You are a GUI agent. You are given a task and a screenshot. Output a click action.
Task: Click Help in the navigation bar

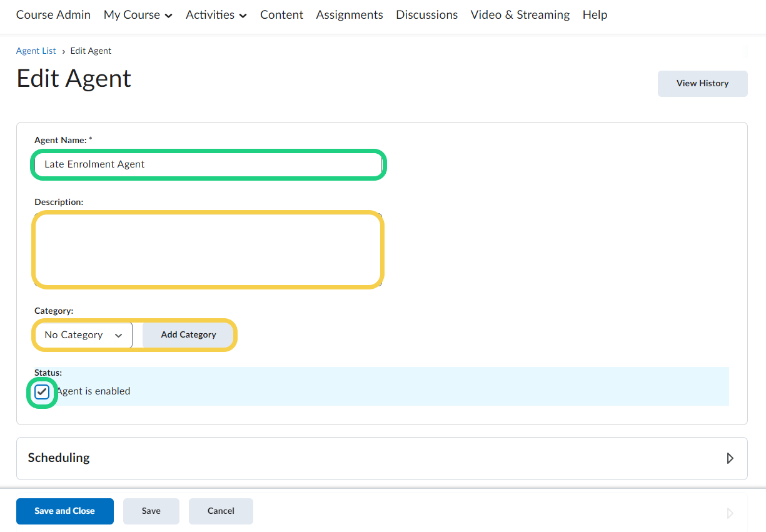(594, 15)
